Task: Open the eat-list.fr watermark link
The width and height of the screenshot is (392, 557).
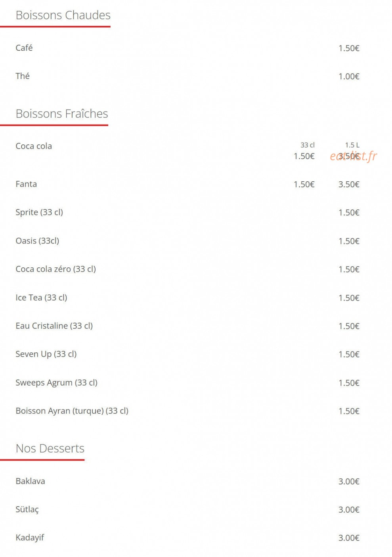Action: [x=354, y=156]
